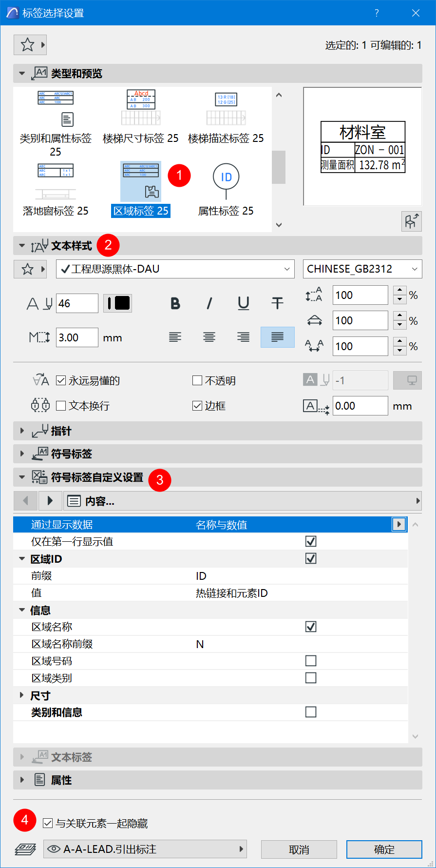
Task: Enable the Underline text style icon
Action: click(244, 303)
